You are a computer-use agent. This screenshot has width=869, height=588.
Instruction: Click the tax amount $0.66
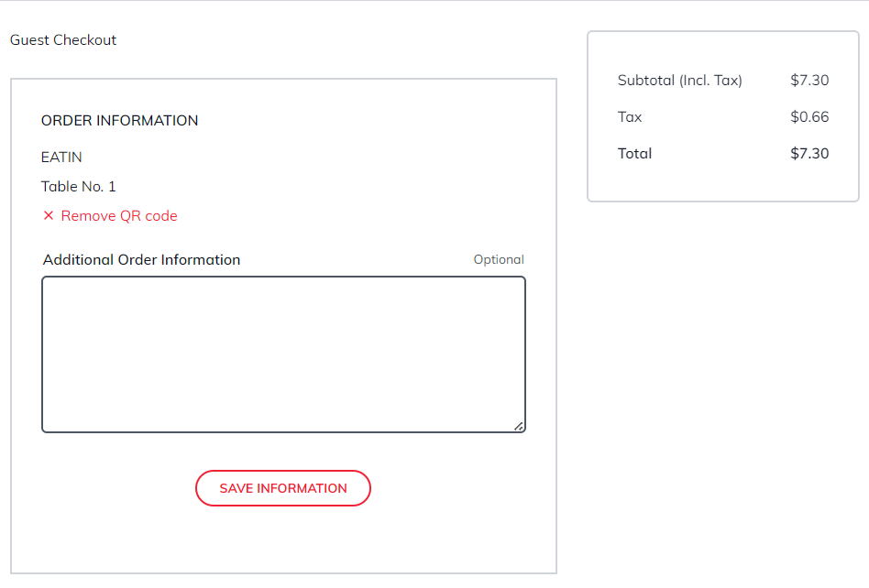click(x=809, y=117)
